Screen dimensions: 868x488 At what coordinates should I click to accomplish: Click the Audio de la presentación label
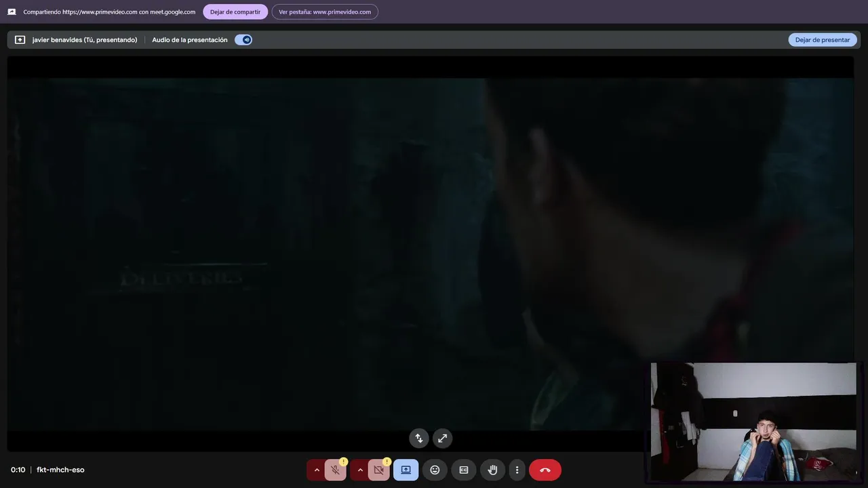coord(190,40)
